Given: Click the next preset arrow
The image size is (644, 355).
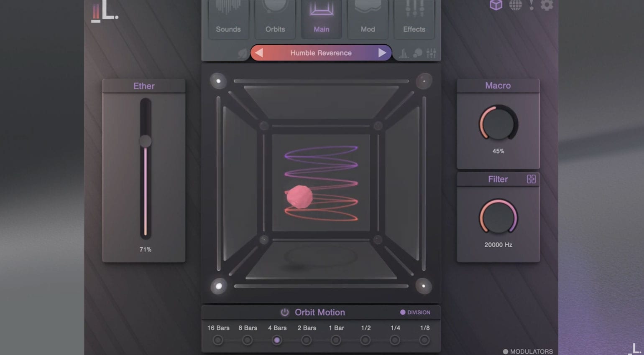Looking at the screenshot, I should click(x=383, y=53).
